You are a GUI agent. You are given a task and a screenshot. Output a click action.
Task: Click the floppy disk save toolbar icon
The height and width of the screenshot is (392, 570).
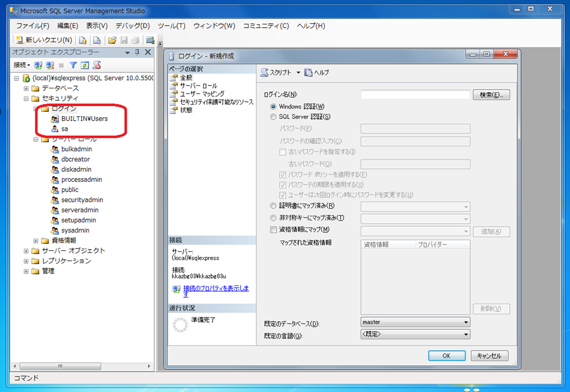[x=124, y=40]
